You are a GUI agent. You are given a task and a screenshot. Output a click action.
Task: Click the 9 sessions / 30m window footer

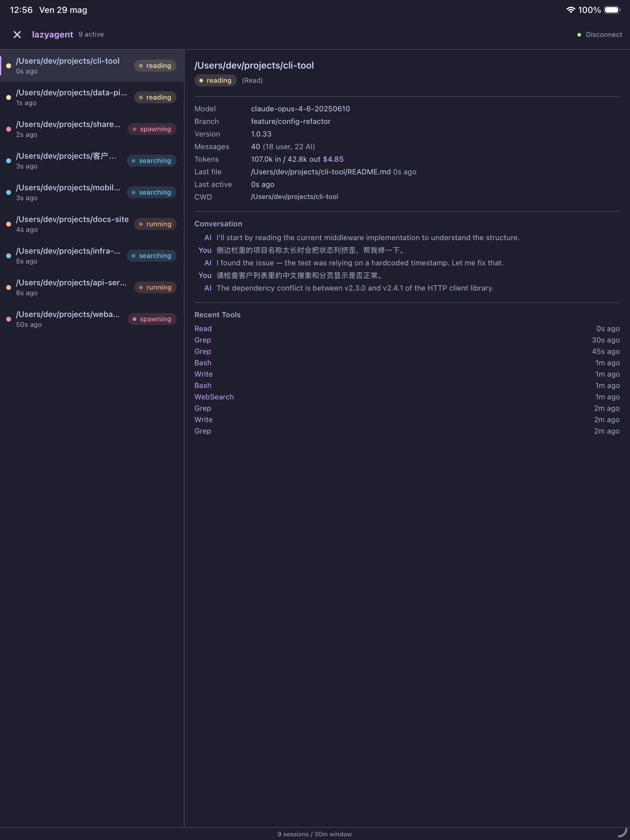pyautogui.click(x=315, y=834)
